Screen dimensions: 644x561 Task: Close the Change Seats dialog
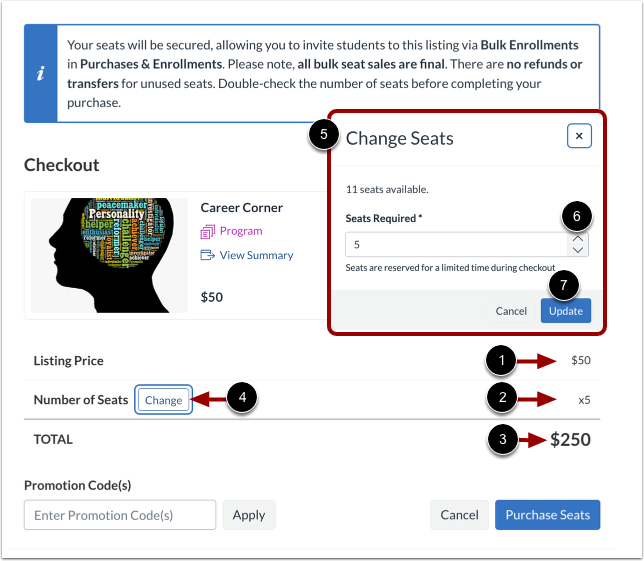click(579, 136)
